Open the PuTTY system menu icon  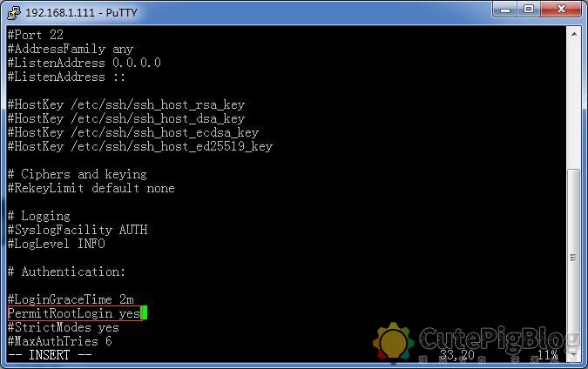pyautogui.click(x=14, y=13)
